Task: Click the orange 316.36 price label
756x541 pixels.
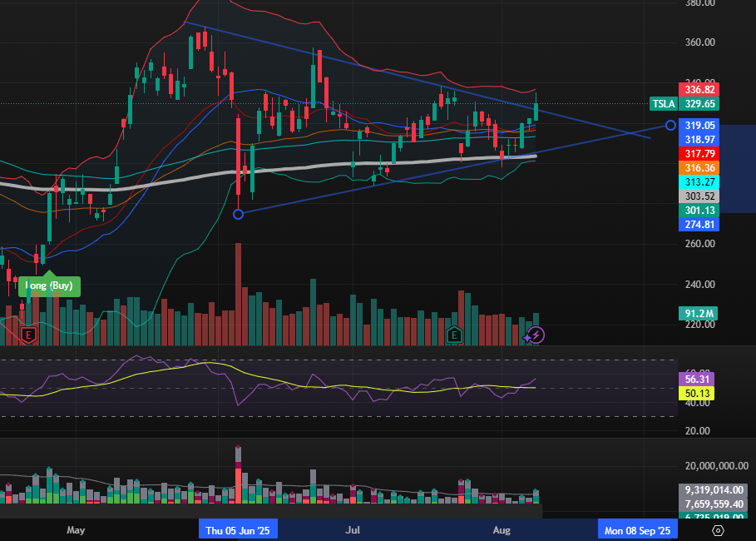Action: click(699, 168)
